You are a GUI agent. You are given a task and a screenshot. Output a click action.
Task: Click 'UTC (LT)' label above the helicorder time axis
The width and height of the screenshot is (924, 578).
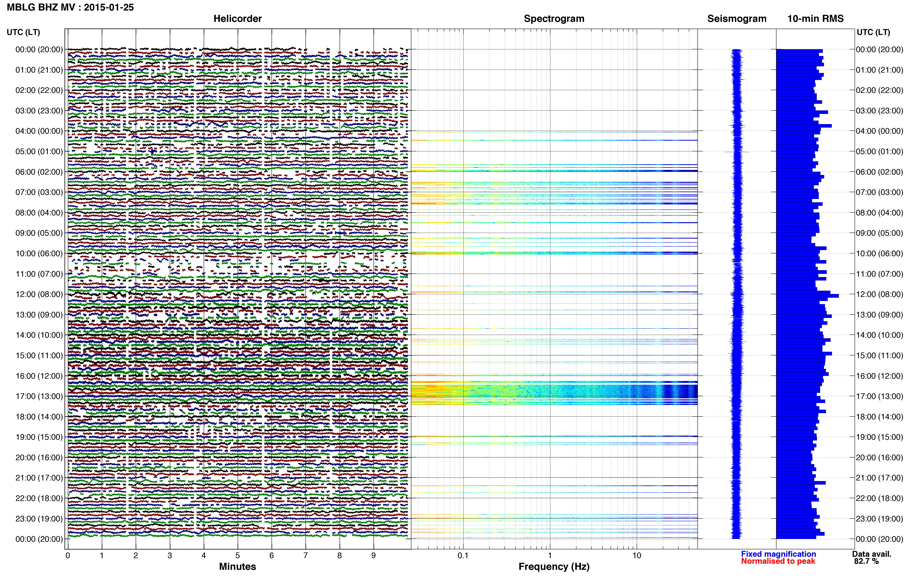click(23, 32)
